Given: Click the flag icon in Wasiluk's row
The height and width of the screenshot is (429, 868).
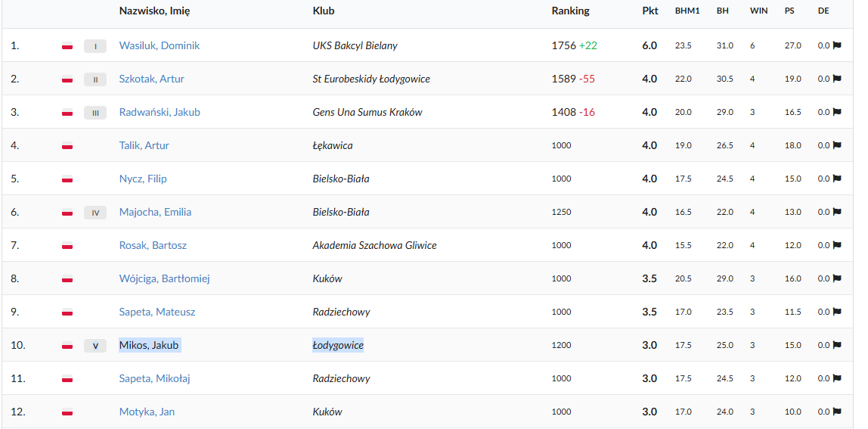Looking at the screenshot, I should click(x=837, y=45).
